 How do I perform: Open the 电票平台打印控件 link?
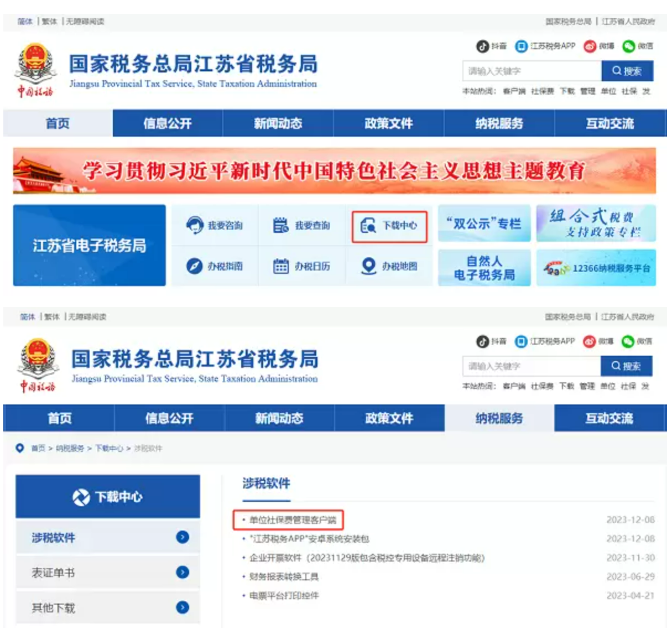click(x=284, y=595)
